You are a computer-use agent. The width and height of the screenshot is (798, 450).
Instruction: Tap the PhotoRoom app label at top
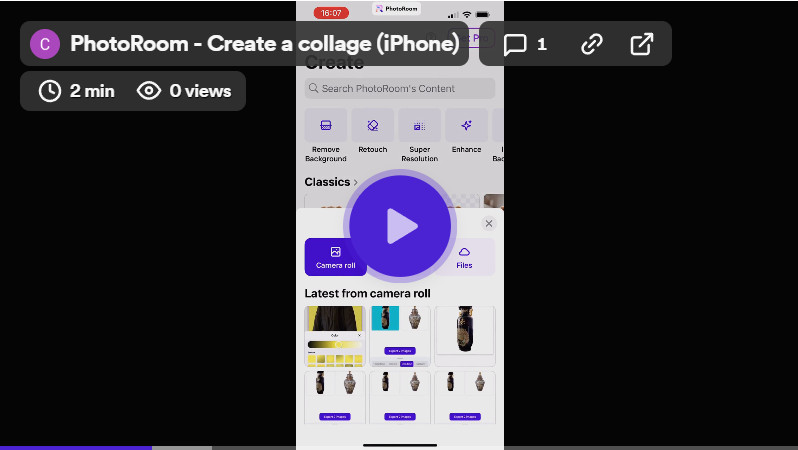(396, 8)
